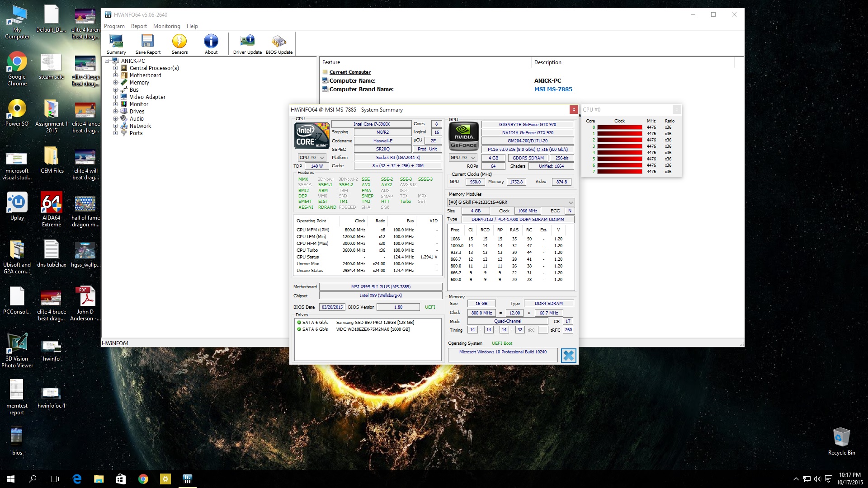
Task: Open the volume control in system tray
Action: pyautogui.click(x=817, y=479)
